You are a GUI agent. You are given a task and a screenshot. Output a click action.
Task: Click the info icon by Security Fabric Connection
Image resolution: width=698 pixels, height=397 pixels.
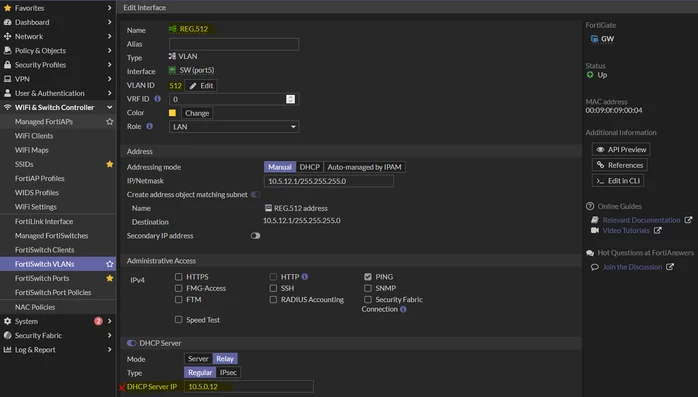pos(403,309)
